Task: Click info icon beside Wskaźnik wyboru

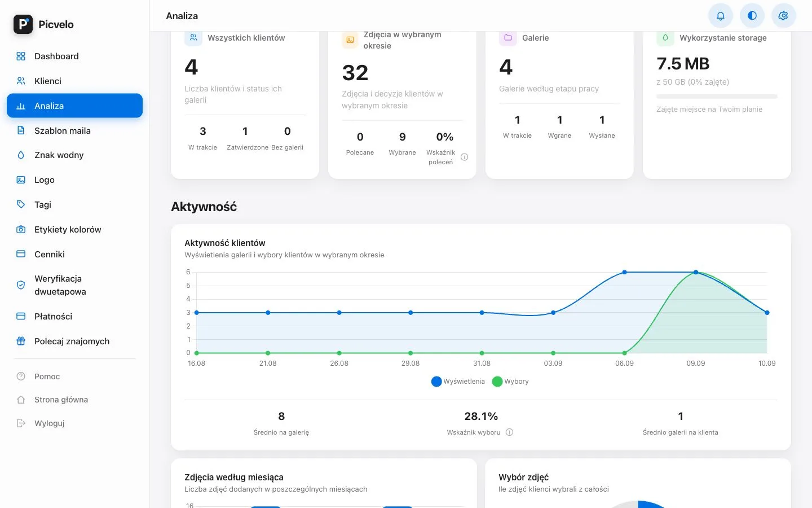Action: [x=510, y=432]
